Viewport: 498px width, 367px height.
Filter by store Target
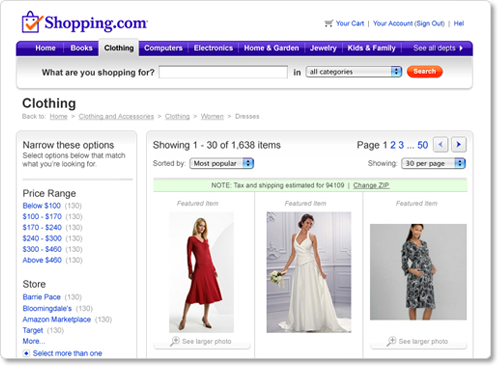[x=33, y=330]
